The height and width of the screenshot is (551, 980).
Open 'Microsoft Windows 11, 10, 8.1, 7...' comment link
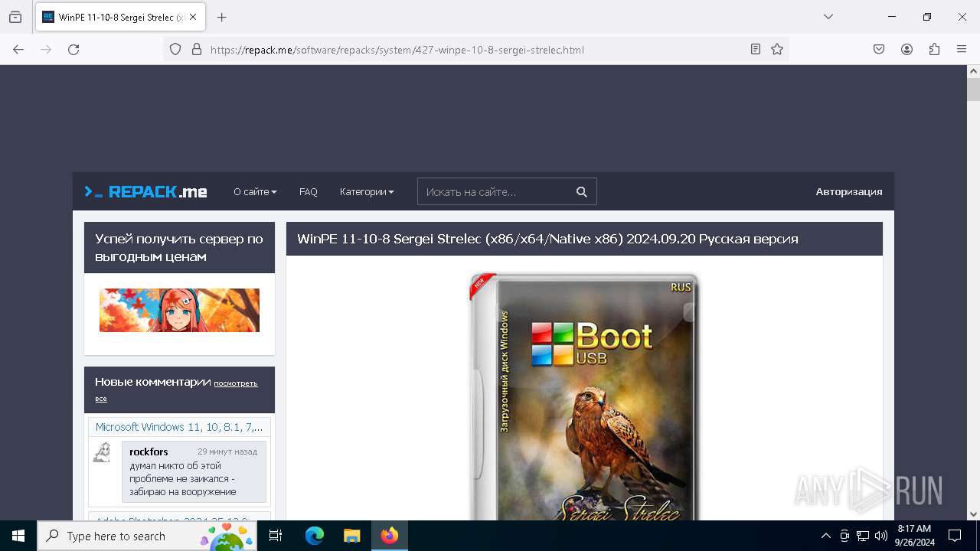click(179, 427)
